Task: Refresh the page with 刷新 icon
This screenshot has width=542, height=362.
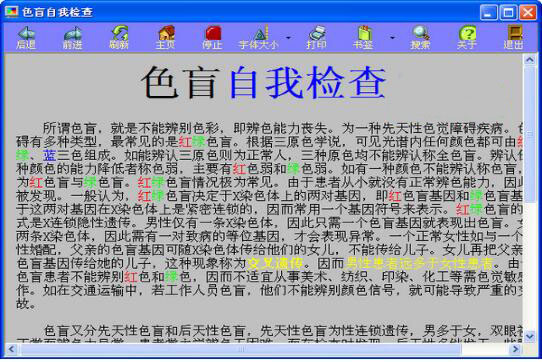Action: coord(119,37)
